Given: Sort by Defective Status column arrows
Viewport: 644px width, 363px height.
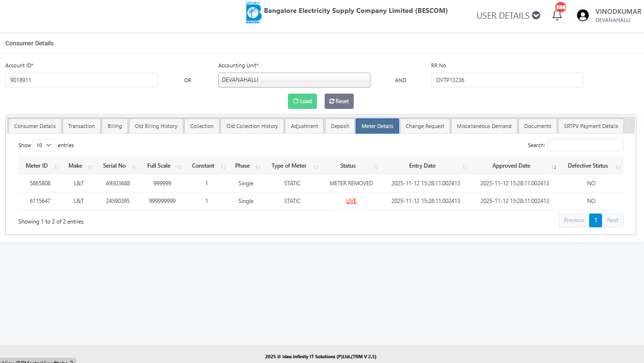Looking at the screenshot, I should [x=618, y=167].
